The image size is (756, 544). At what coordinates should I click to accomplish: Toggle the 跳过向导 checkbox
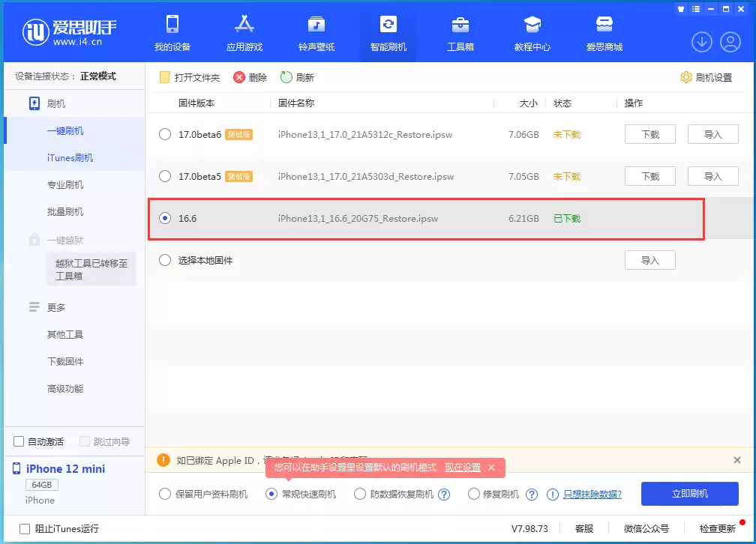pos(85,441)
